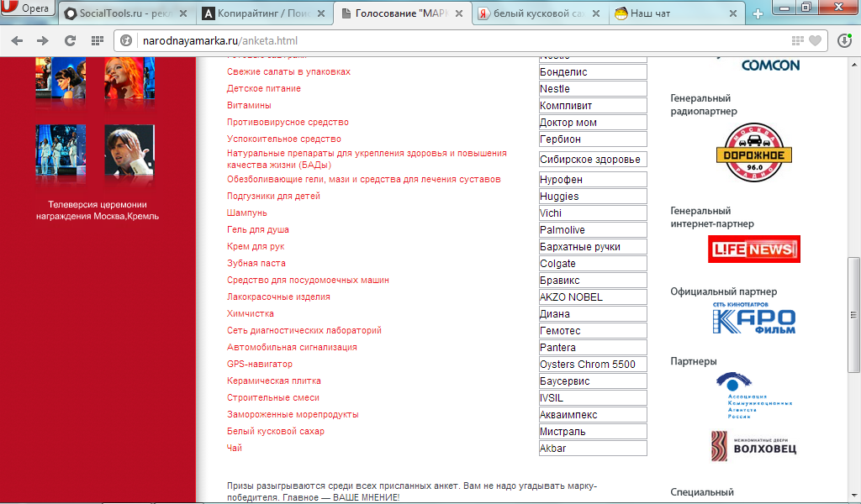Edit the Oysters Chrom 5500 field
Screen dimensions: 861x504
point(593,365)
